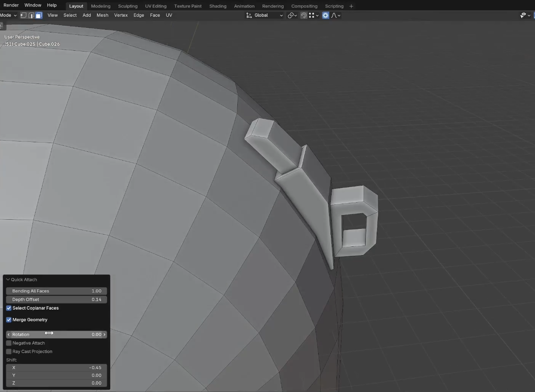Click the viewport object visibility eye icon
535x392 pixels.
(523, 15)
